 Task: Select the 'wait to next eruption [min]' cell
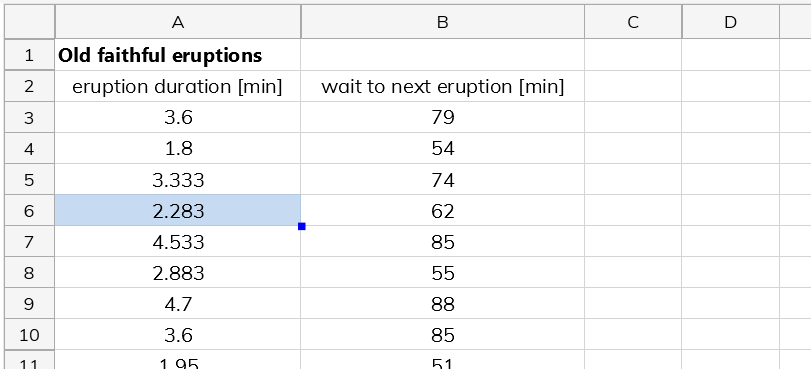[443, 86]
